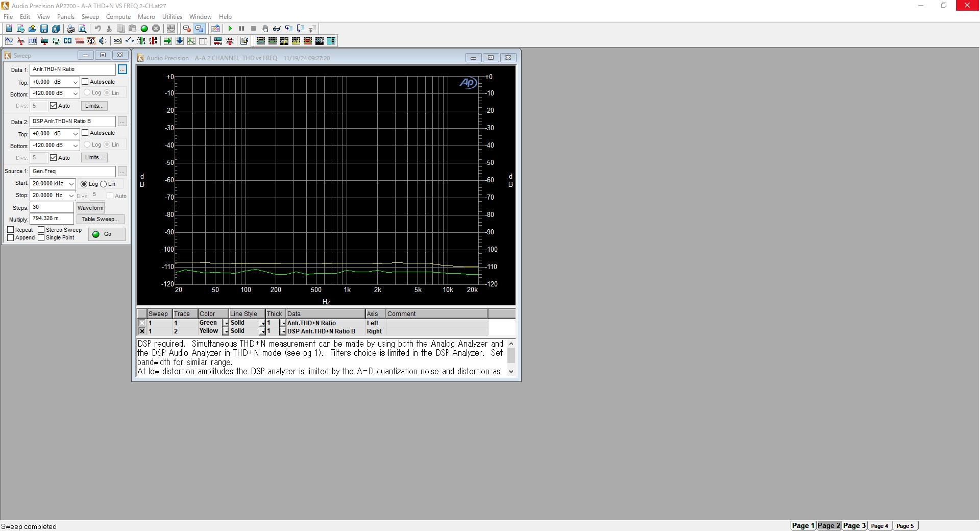Viewport: 980px width, 531px height.
Task: Browse Data 1 with the ellipsis button
Action: click(122, 69)
